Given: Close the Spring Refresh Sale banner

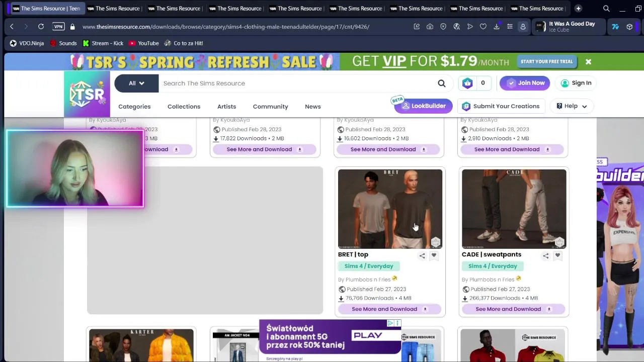Looking at the screenshot, I should (588, 62).
